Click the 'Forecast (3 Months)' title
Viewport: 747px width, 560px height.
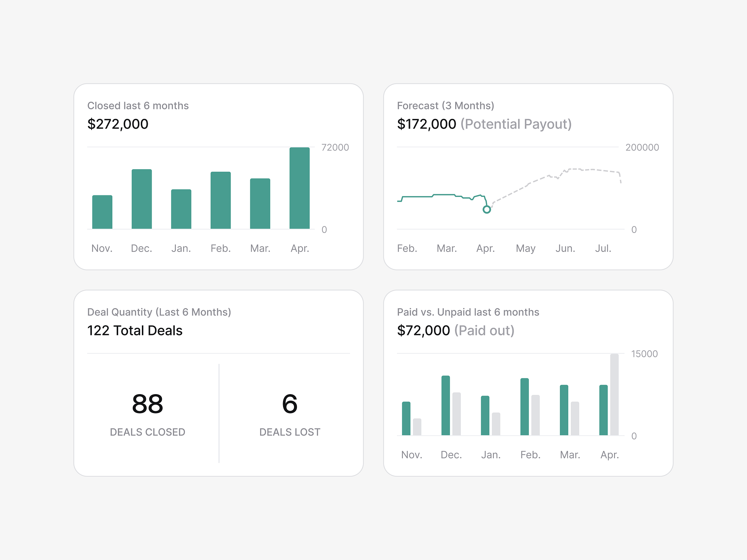[445, 106]
